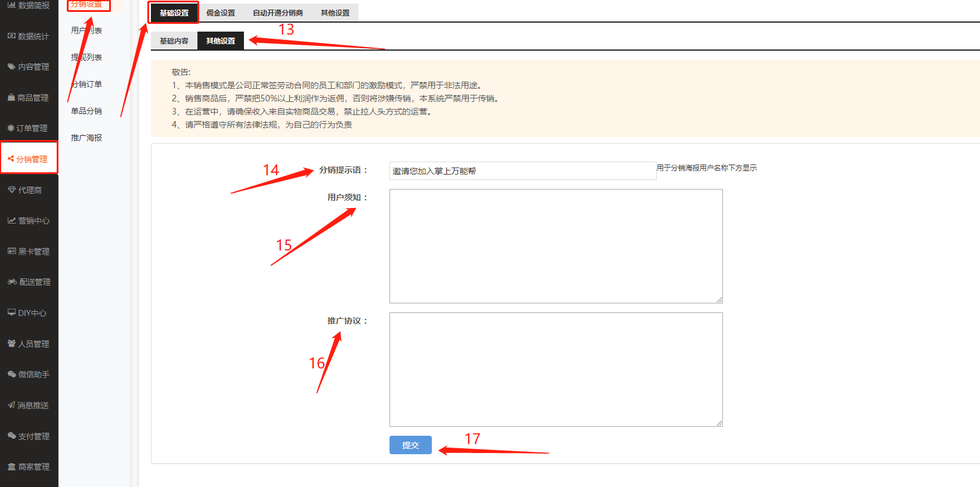Viewport: 980px width, 487px height.
Task: Click the 营销中心 chart icon
Action: pos(11,221)
